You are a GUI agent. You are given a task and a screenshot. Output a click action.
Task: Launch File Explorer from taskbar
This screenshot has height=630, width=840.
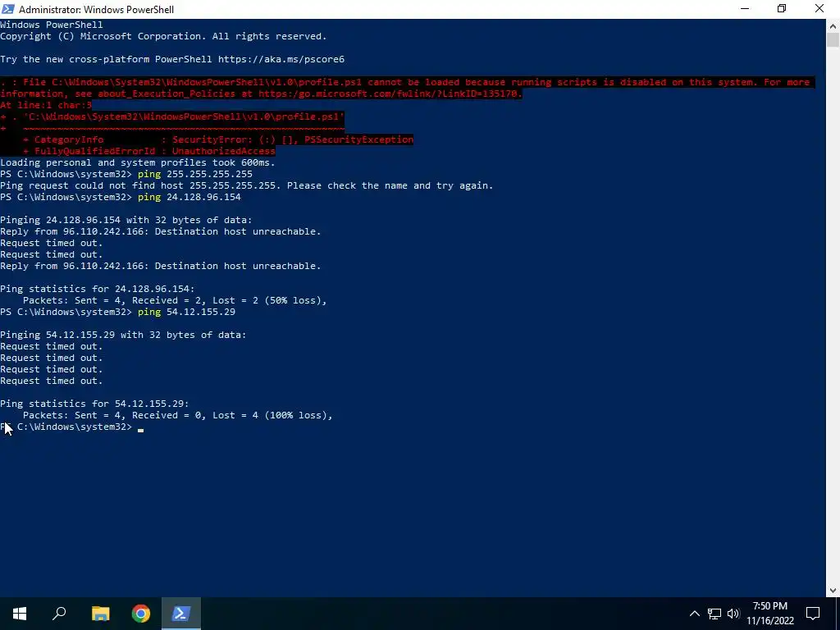(100, 614)
